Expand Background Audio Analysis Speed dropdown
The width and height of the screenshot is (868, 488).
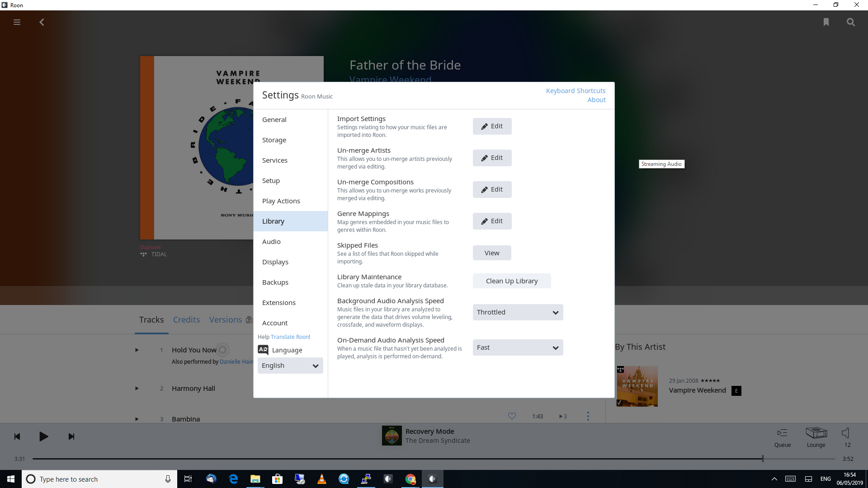(x=518, y=312)
